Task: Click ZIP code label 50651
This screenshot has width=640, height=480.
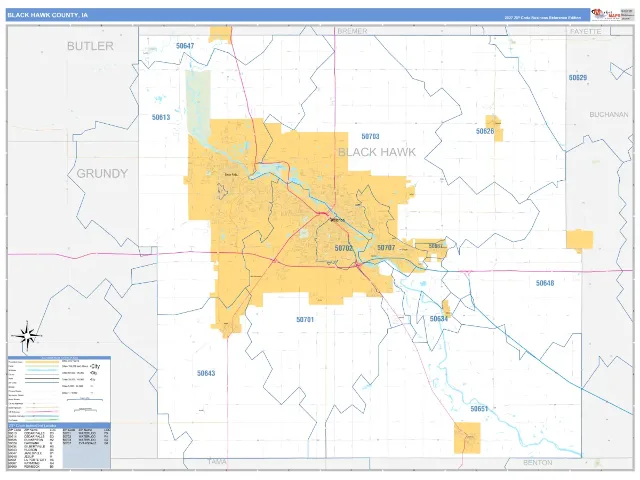Action: coord(479,409)
